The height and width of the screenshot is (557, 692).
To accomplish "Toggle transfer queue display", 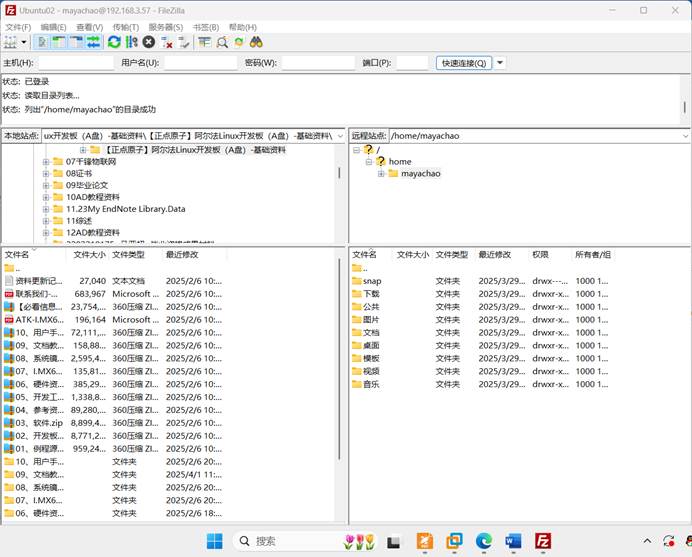I will 94,42.
